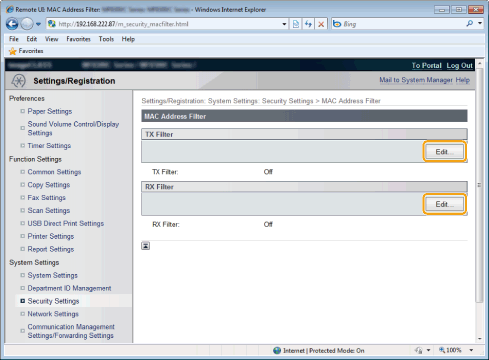Click Edit button for RX Filter
This screenshot has width=489, height=360.
pos(444,204)
